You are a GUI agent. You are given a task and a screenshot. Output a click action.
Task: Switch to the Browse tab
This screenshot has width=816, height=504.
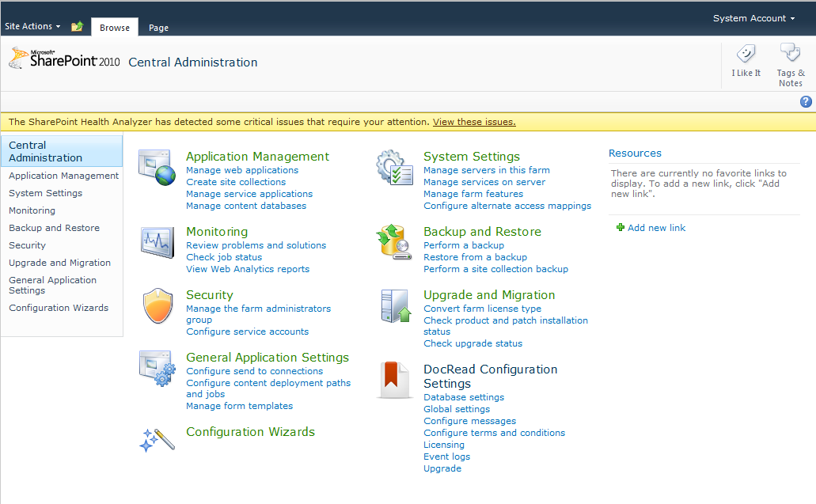pos(115,28)
